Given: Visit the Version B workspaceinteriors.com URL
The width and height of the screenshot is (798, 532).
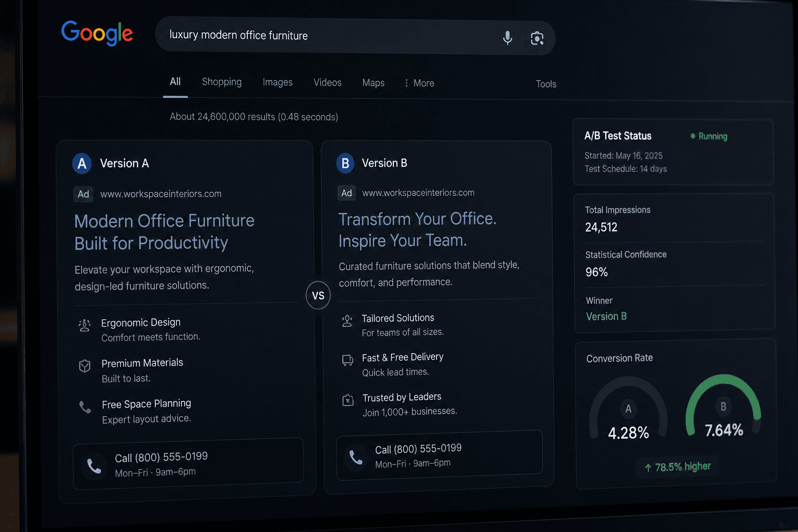Looking at the screenshot, I should (418, 193).
